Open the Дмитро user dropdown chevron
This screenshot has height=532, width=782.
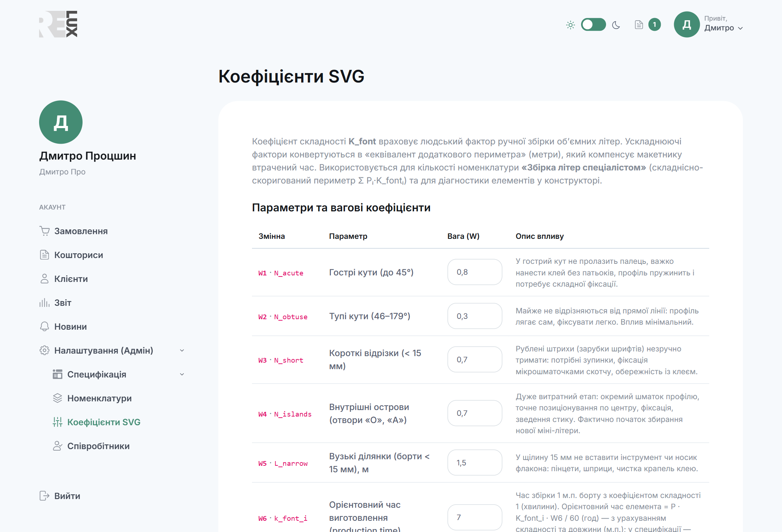tap(740, 28)
